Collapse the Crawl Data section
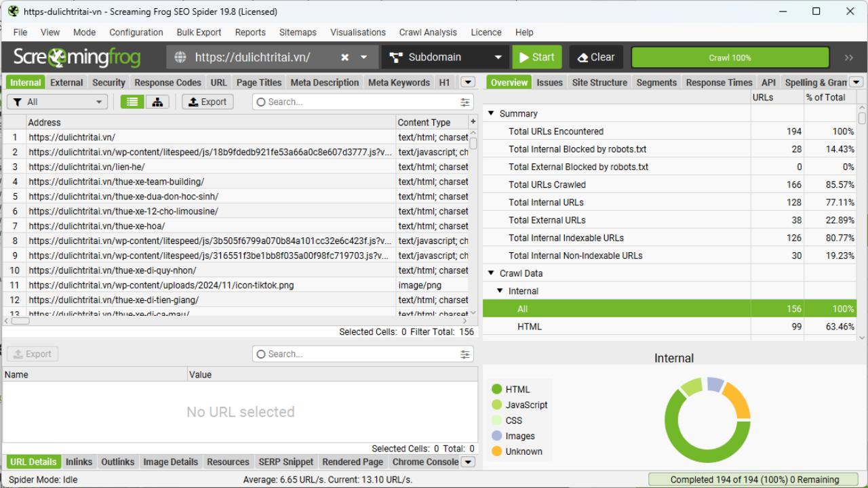The width and height of the screenshot is (868, 488). [490, 272]
